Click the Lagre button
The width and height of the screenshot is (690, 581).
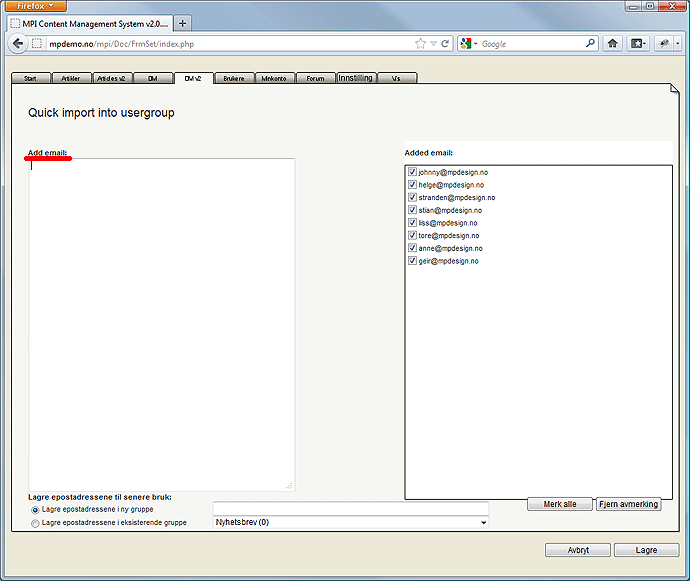tap(646, 550)
